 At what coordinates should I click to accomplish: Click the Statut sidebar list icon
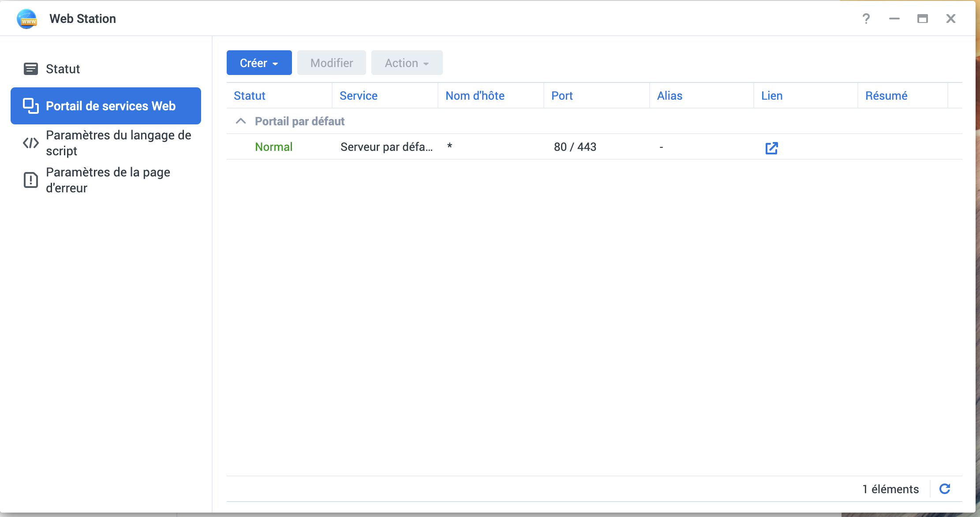[30, 69]
